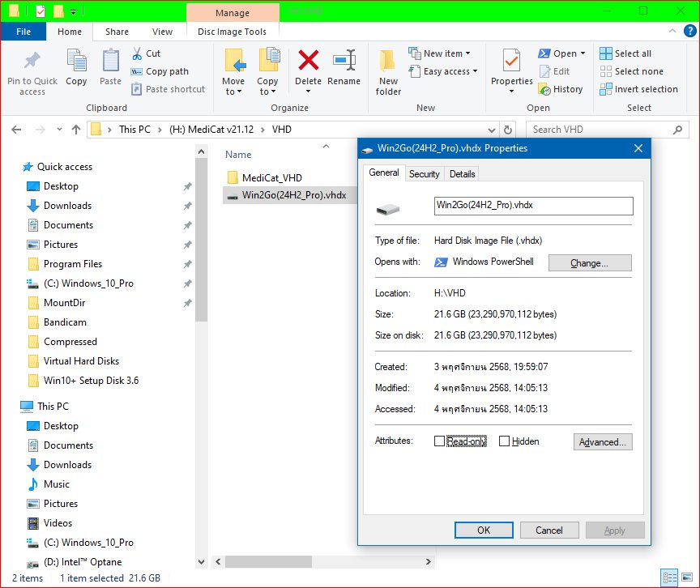
Task: Open file History
Action: 561,89
